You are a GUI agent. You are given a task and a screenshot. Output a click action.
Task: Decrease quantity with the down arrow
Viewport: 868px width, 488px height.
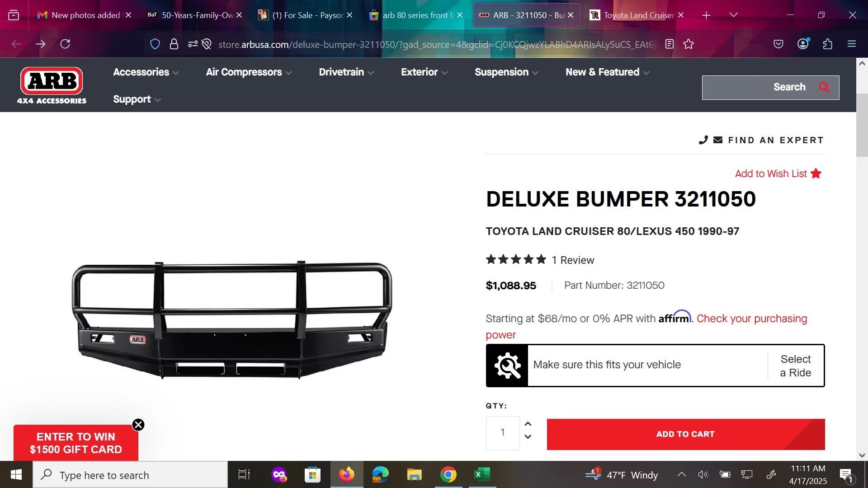[528, 436]
